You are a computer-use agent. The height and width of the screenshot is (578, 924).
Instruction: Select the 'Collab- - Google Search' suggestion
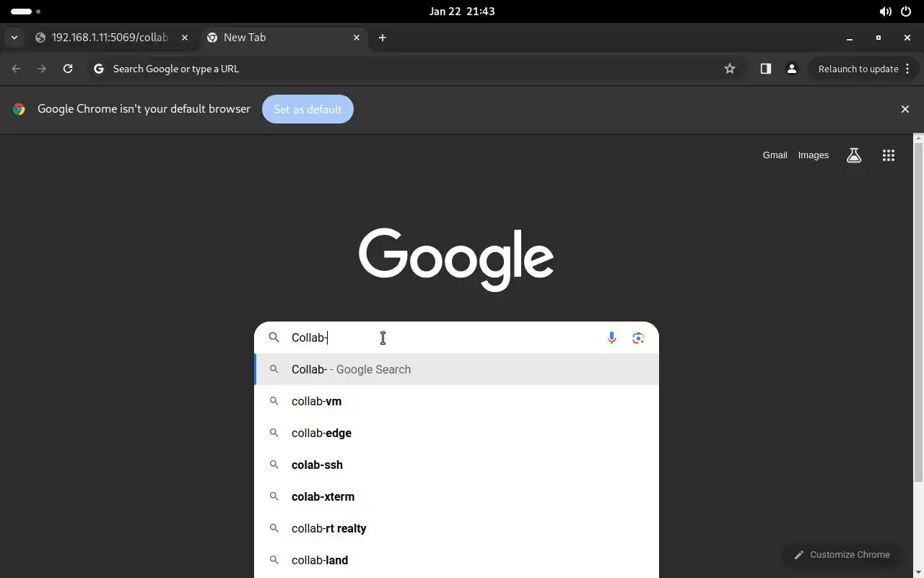[457, 369]
